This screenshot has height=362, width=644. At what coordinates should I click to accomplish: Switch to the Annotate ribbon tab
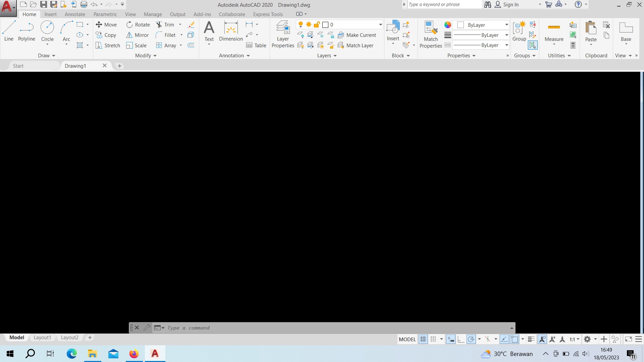pyautogui.click(x=75, y=14)
